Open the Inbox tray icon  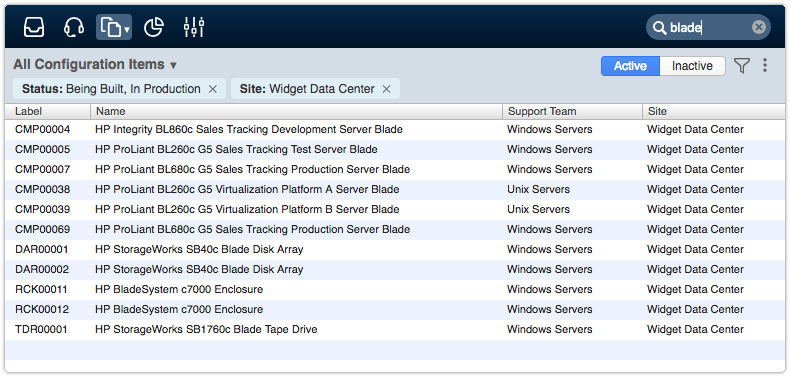[x=34, y=27]
